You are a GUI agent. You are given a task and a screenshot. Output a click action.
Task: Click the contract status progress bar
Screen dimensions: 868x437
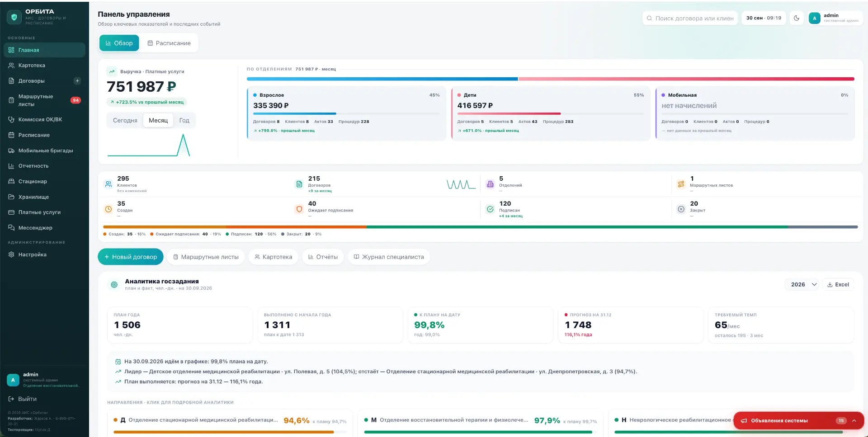[481, 227]
